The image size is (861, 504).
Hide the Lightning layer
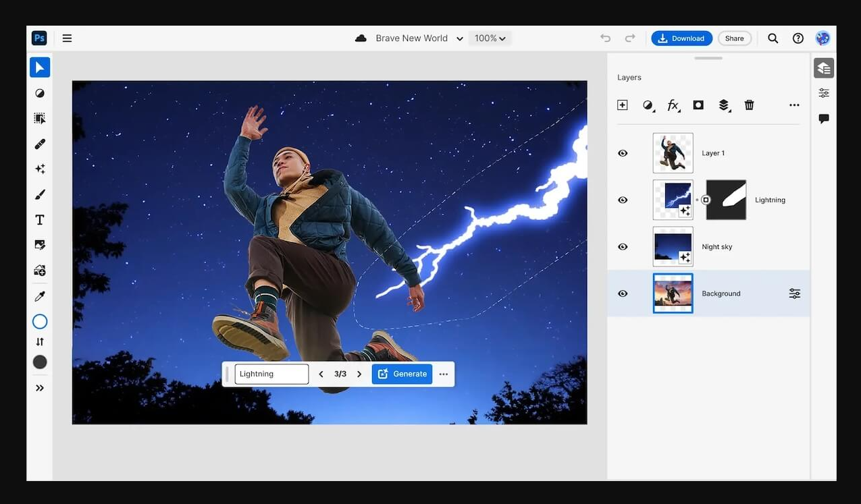coord(623,200)
